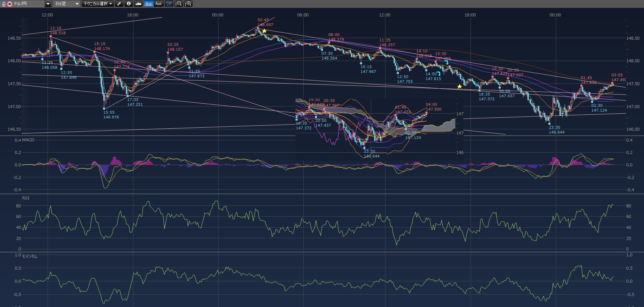Click the cyan arrow marker near 15:30 label
The image size is (644, 307).
pyautogui.click(x=447, y=62)
